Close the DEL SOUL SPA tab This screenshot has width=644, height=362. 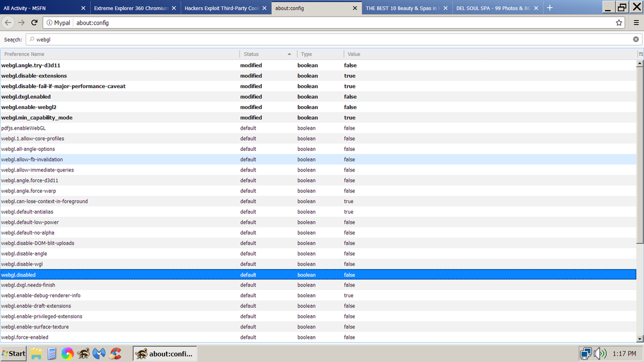coord(536,8)
